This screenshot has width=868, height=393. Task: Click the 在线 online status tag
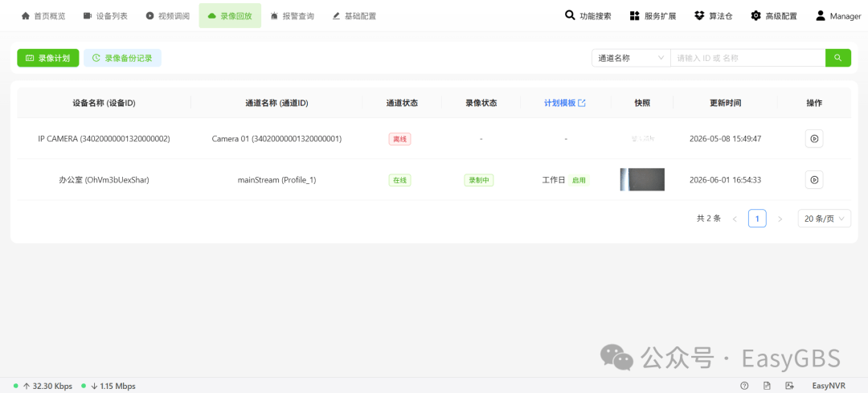pyautogui.click(x=399, y=180)
